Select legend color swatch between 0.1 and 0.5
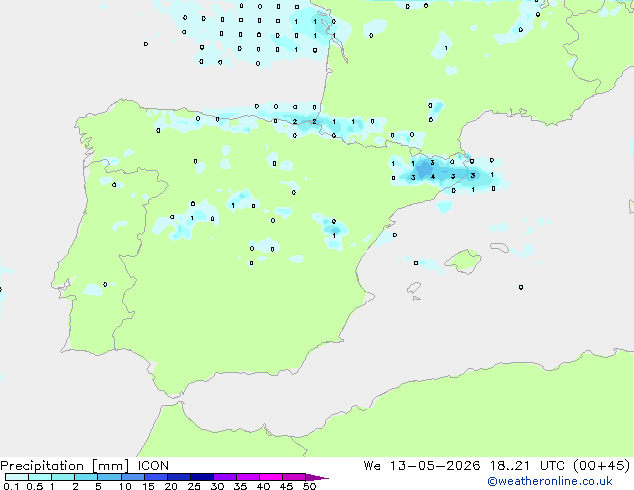Image resolution: width=634 pixels, height=490 pixels. pos(17,477)
